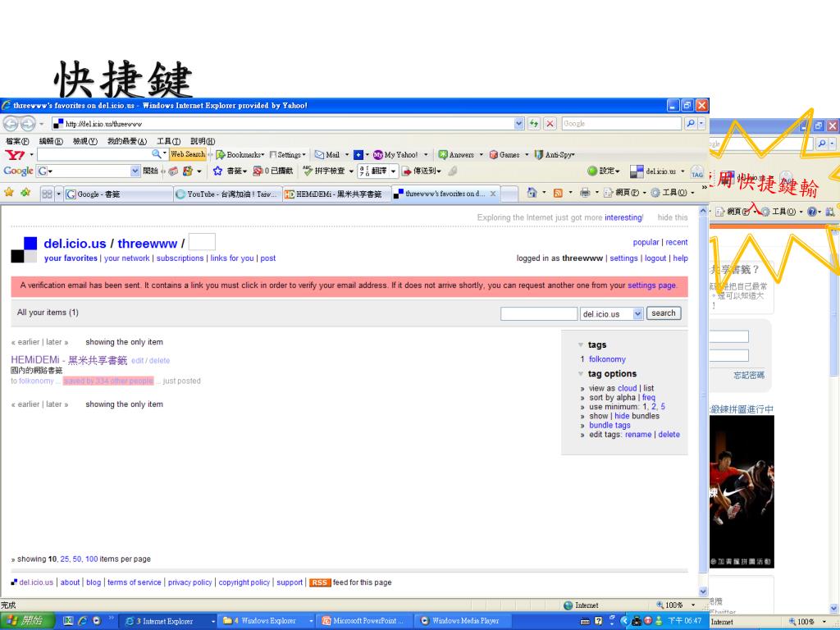Open the HEMiDEMi - 黑米共享書籤 bookmark link
The height and width of the screenshot is (630, 840).
(x=69, y=360)
